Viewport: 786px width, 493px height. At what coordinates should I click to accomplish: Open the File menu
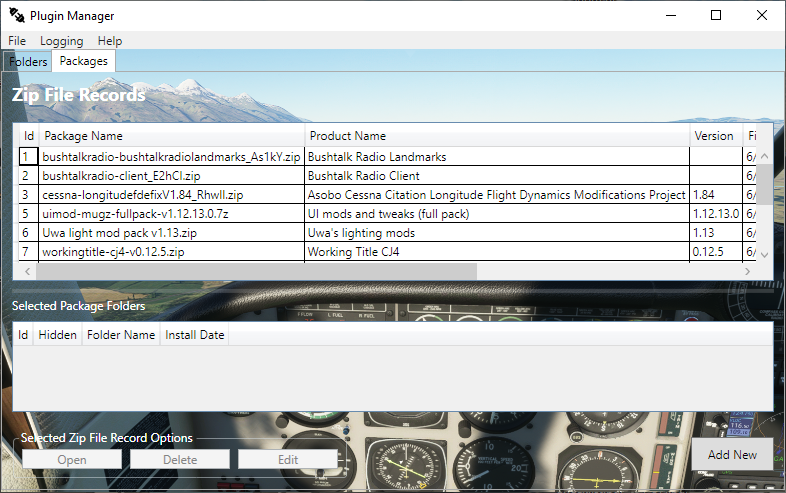(x=17, y=41)
